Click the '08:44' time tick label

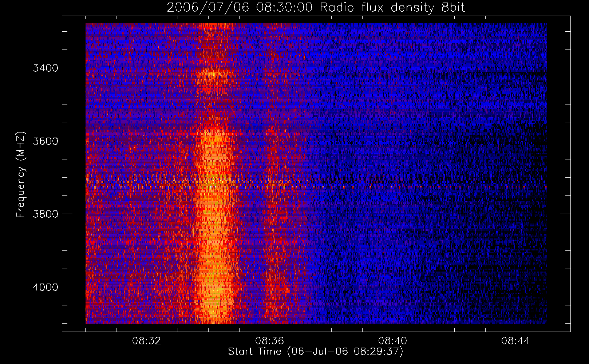516,341
